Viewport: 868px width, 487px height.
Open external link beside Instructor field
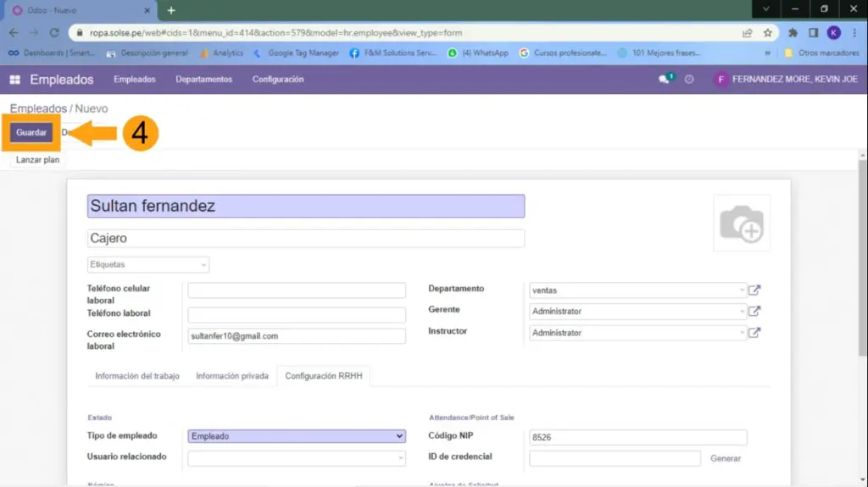point(754,333)
